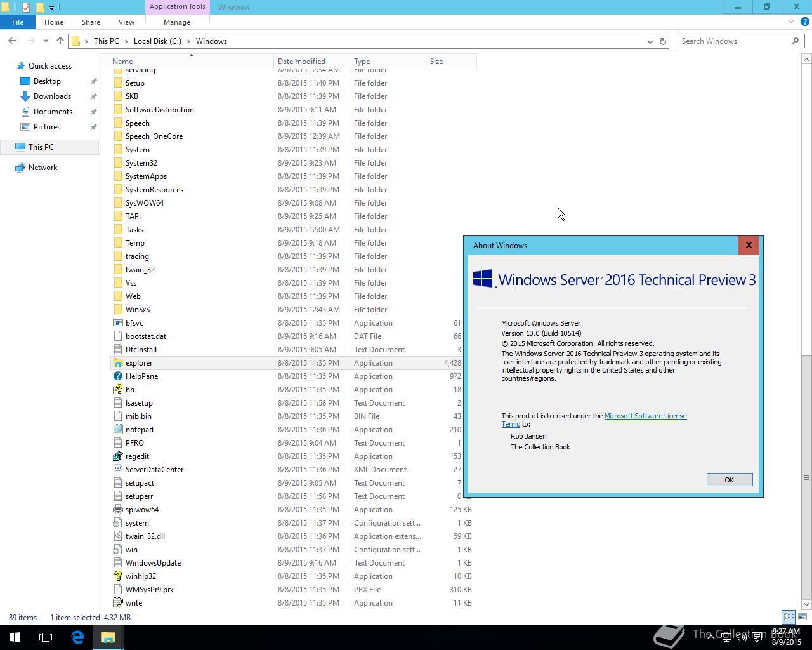Select Network in navigation pane
Screen dimensions: 812x650
[x=43, y=168]
